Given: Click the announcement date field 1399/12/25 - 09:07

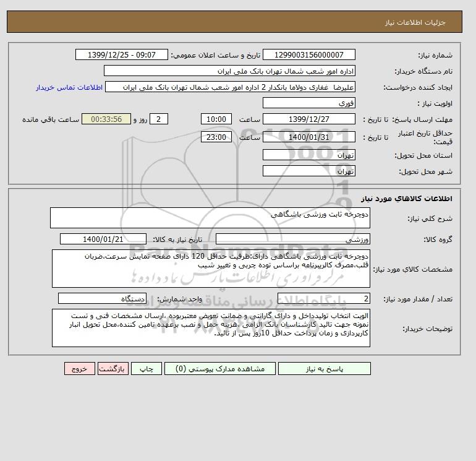Looking at the screenshot, I should (x=121, y=54).
